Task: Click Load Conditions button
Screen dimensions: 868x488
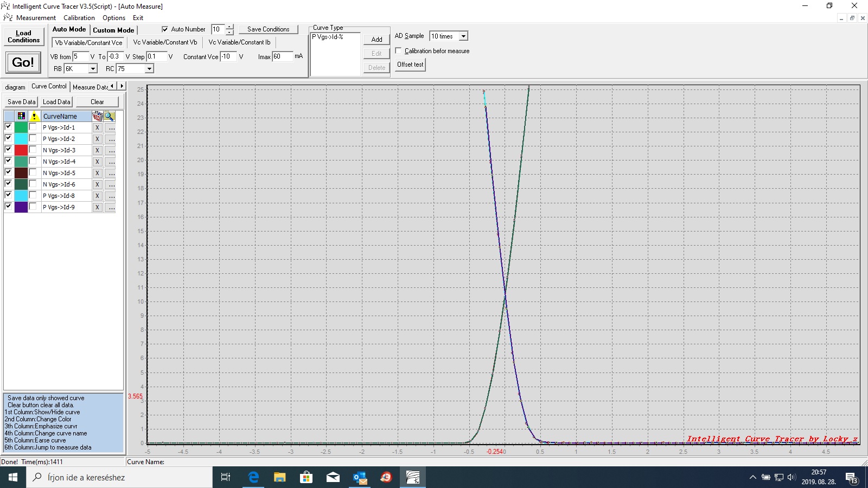Action: pos(23,36)
